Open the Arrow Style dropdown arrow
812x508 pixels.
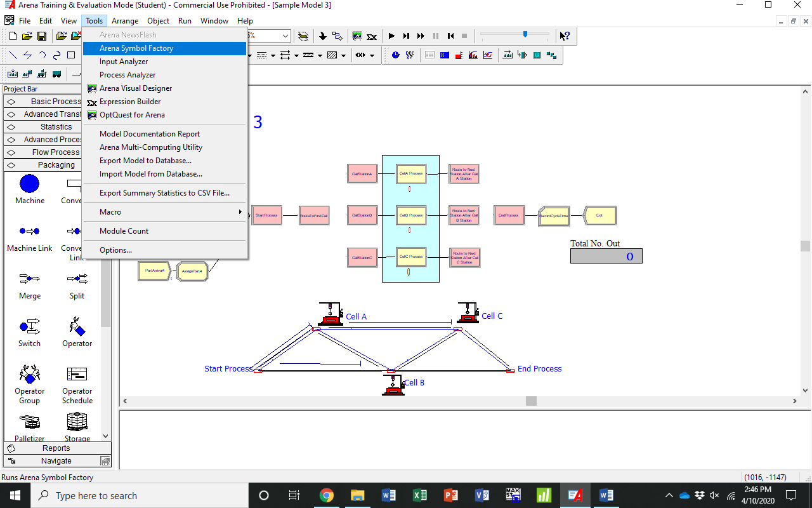(296, 56)
